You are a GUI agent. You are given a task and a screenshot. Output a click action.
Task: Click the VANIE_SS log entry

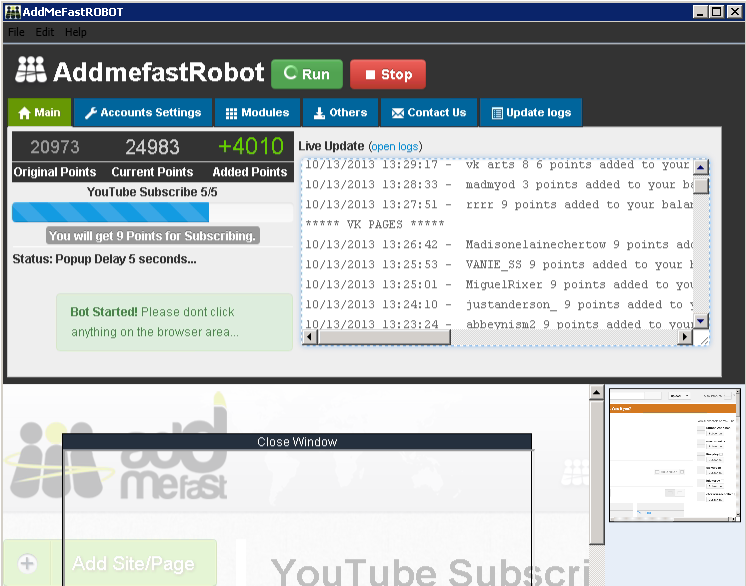coord(499,264)
